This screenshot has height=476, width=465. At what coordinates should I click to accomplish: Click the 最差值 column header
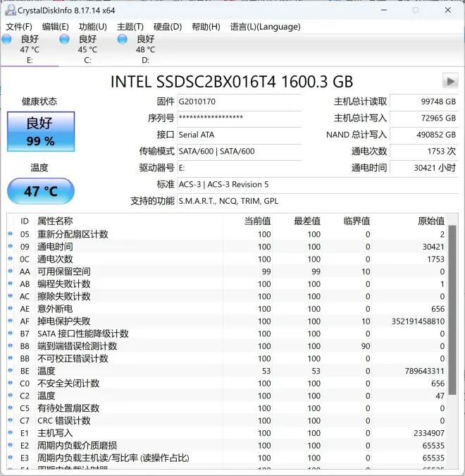(x=307, y=221)
